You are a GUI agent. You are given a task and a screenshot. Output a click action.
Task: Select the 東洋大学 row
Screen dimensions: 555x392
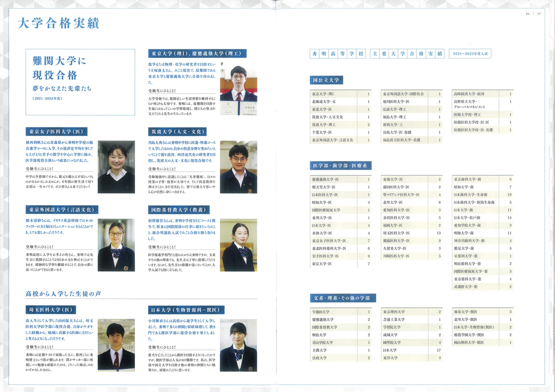coord(412,358)
